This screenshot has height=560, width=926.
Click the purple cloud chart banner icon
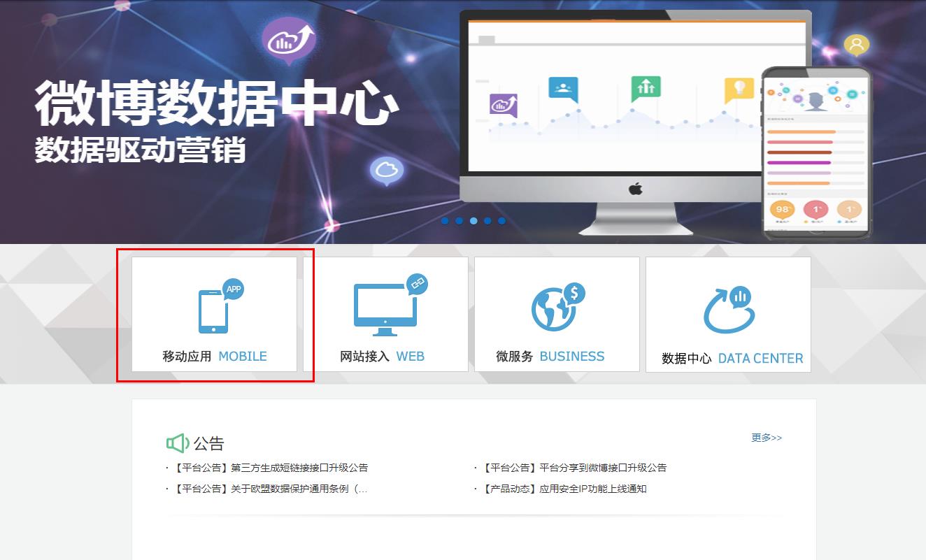tap(288, 42)
